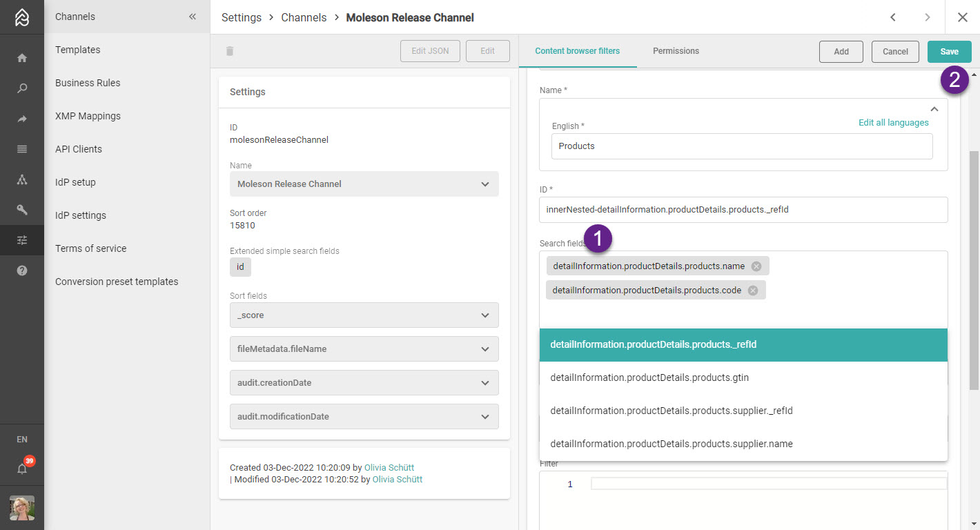This screenshot has height=530, width=980.
Task: Switch to the Permissions tab
Action: click(x=676, y=51)
